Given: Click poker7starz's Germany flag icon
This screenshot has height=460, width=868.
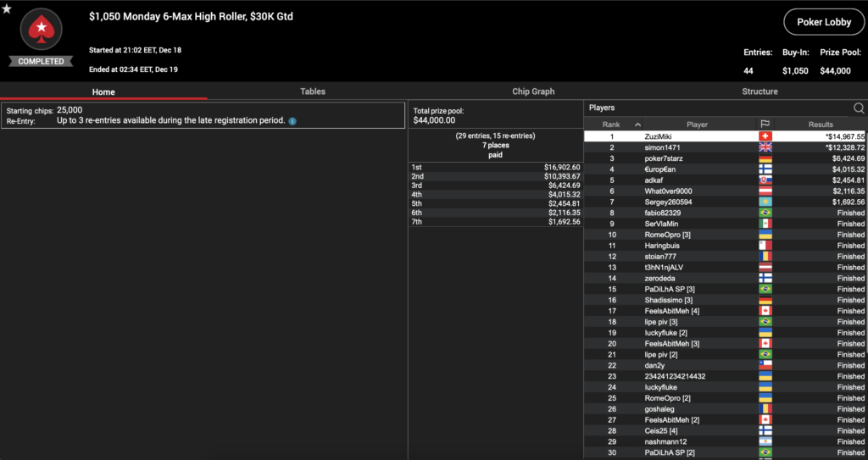Looking at the screenshot, I should tap(765, 158).
